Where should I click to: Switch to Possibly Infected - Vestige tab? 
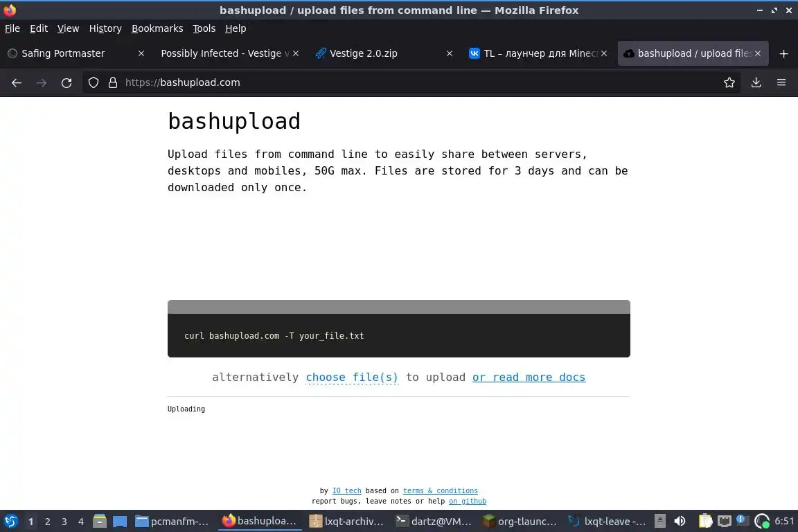point(227,53)
